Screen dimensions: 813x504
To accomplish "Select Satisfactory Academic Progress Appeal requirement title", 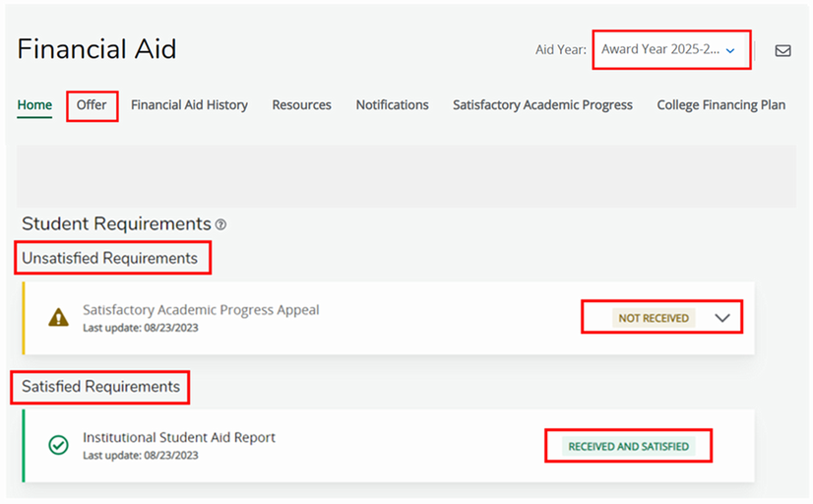I will point(201,309).
